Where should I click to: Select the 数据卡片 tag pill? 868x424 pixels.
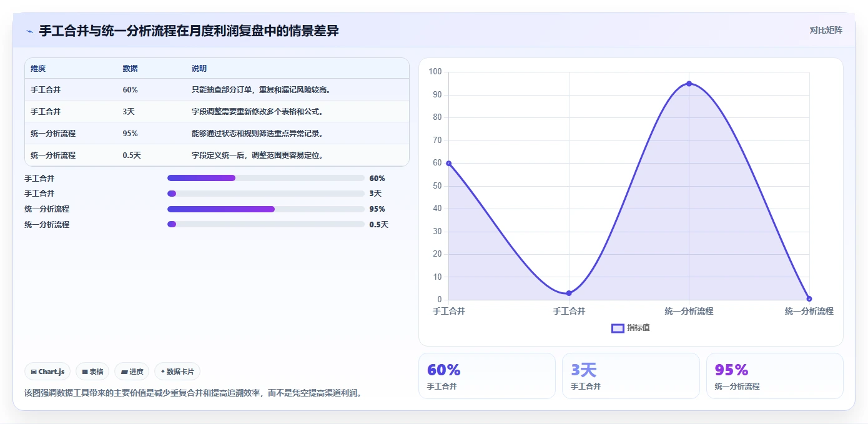pos(177,372)
